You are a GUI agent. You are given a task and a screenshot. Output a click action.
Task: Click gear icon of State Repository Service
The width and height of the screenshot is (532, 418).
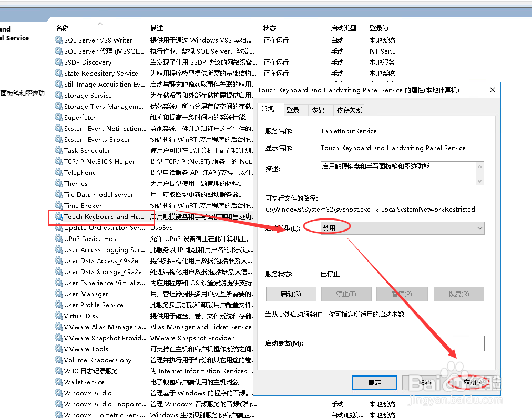(x=59, y=73)
